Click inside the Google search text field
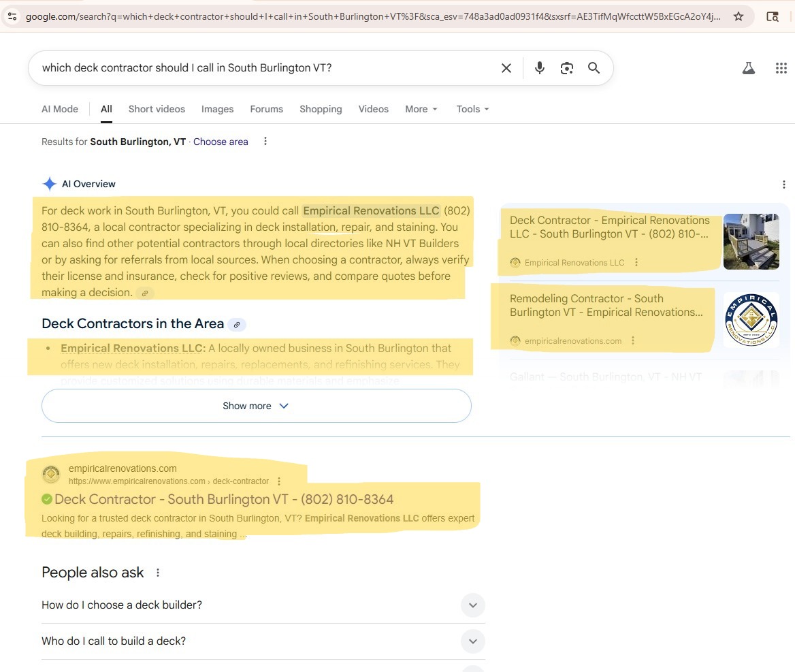795x672 pixels. [265, 68]
